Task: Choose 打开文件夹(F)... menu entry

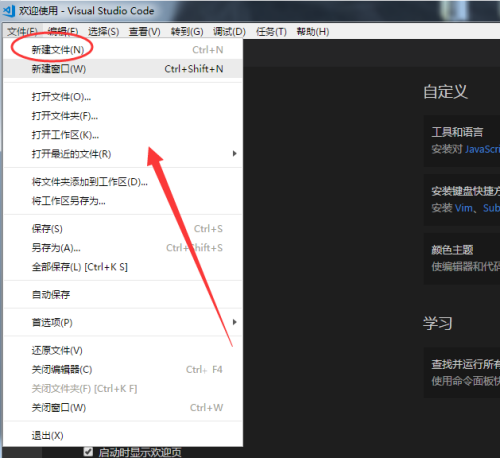Action: coord(123,116)
